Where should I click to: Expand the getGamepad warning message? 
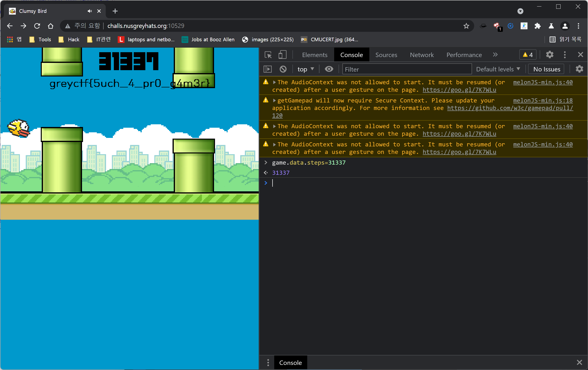click(x=274, y=101)
